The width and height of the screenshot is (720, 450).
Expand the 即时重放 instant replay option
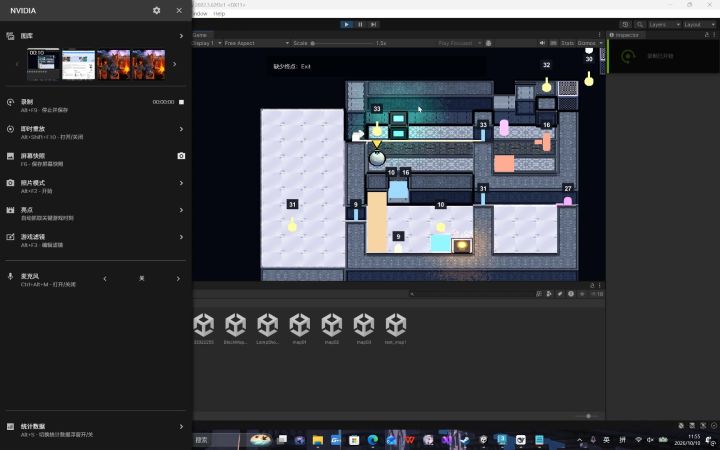point(181,129)
